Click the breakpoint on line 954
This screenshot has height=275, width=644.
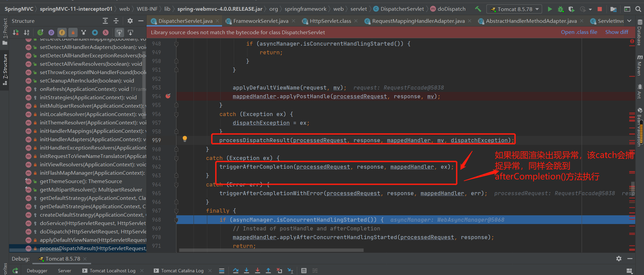168,96
